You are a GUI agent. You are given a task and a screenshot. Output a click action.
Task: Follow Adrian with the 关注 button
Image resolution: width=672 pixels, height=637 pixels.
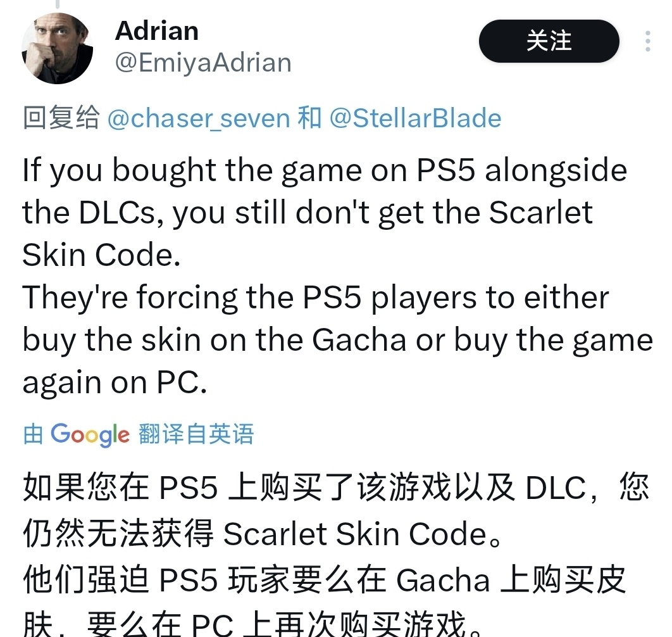tap(549, 41)
